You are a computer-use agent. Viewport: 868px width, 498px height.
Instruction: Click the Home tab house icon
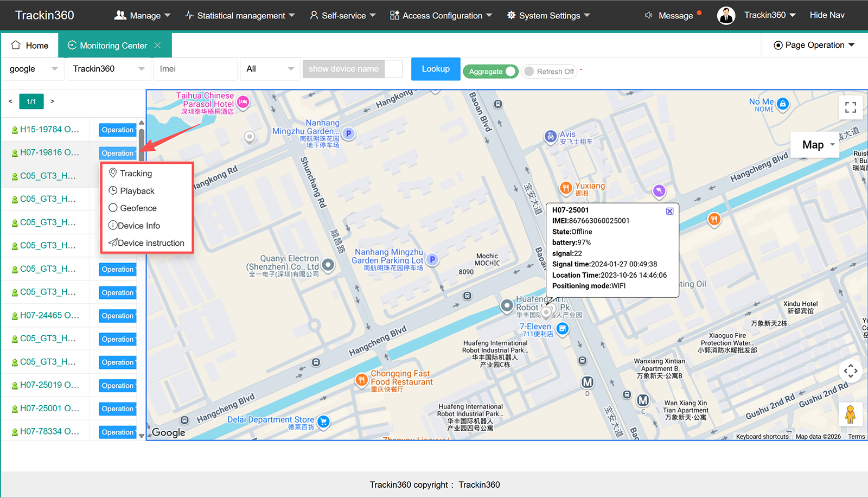click(x=16, y=45)
